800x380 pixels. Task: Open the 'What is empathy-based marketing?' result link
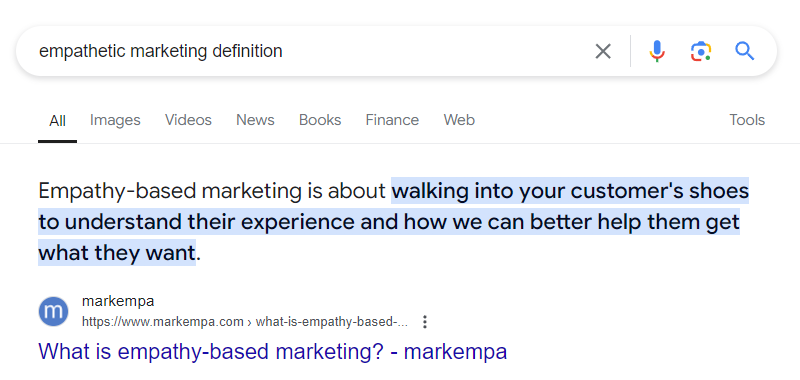tap(272, 351)
